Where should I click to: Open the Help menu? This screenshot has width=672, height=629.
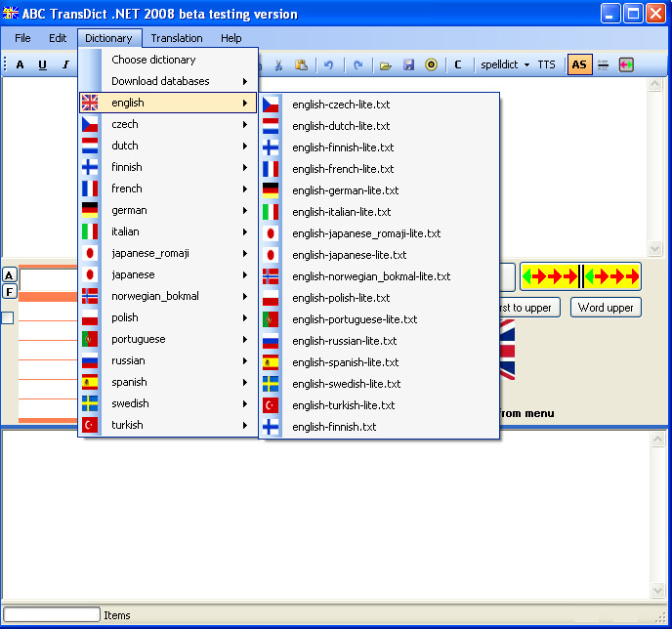[231, 38]
